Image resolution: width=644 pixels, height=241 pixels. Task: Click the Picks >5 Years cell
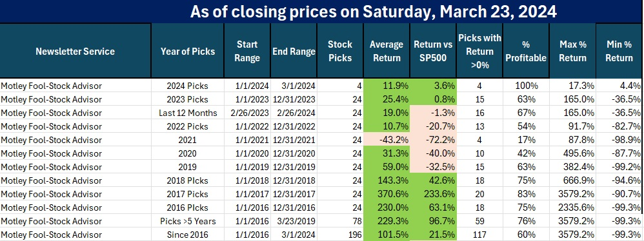click(188, 221)
